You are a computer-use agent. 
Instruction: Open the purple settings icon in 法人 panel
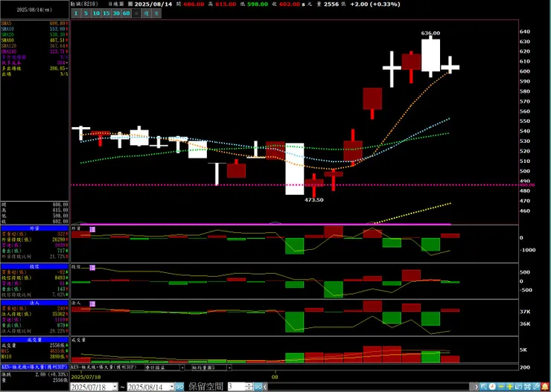(x=92, y=304)
